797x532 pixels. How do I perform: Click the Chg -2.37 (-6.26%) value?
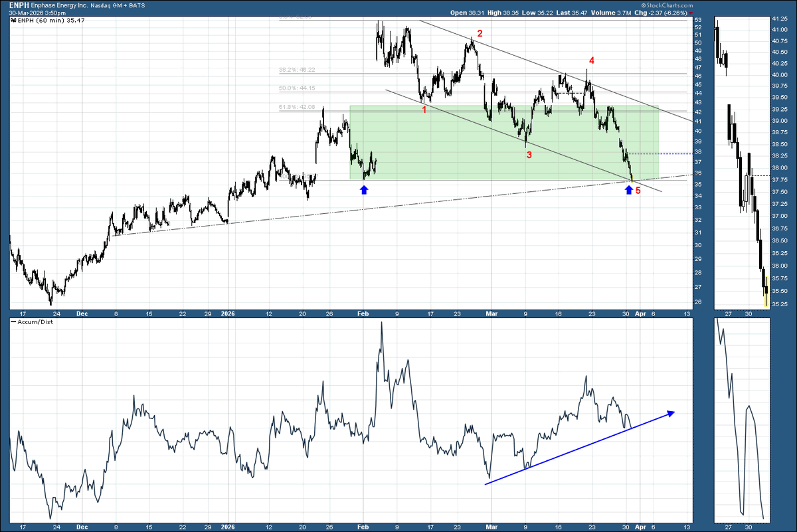(x=661, y=12)
